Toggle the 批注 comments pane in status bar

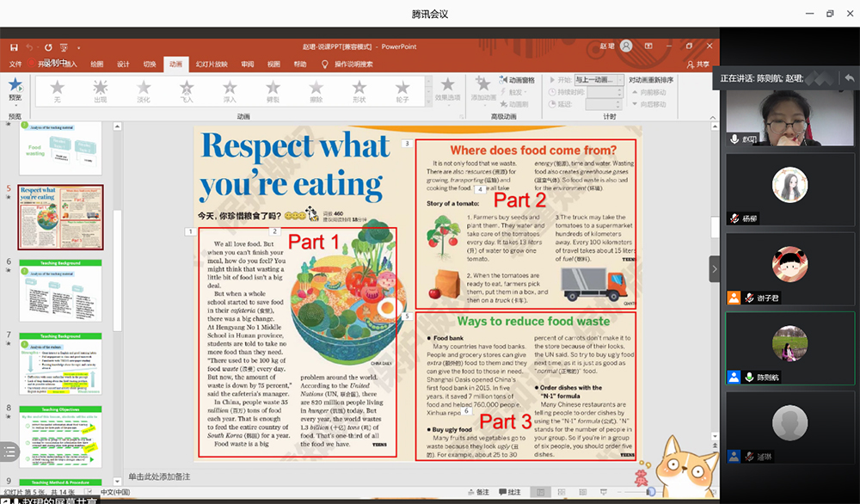click(508, 492)
